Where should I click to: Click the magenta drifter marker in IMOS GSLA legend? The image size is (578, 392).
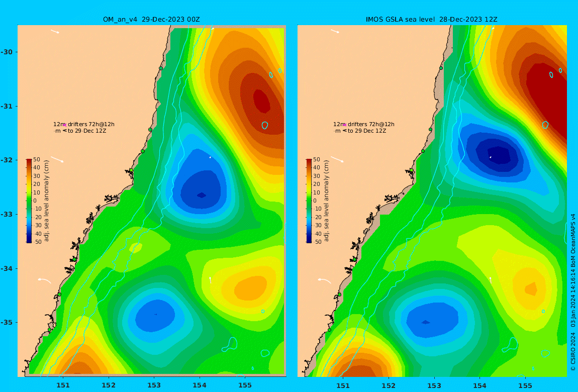pos(345,125)
